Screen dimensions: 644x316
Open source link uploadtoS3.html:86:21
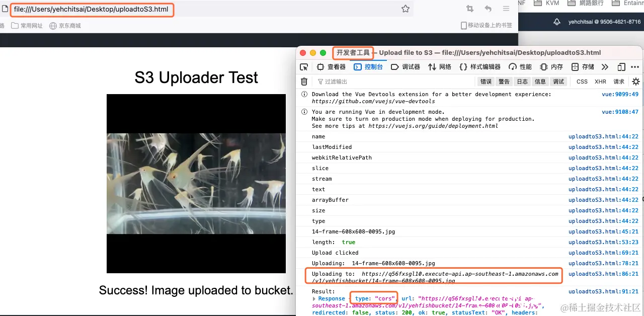pos(603,274)
